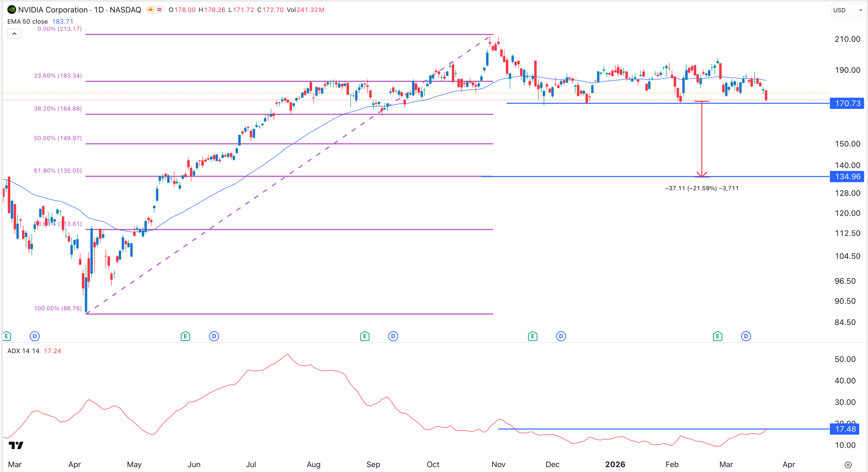Open the earnings marker near September

pos(364,336)
